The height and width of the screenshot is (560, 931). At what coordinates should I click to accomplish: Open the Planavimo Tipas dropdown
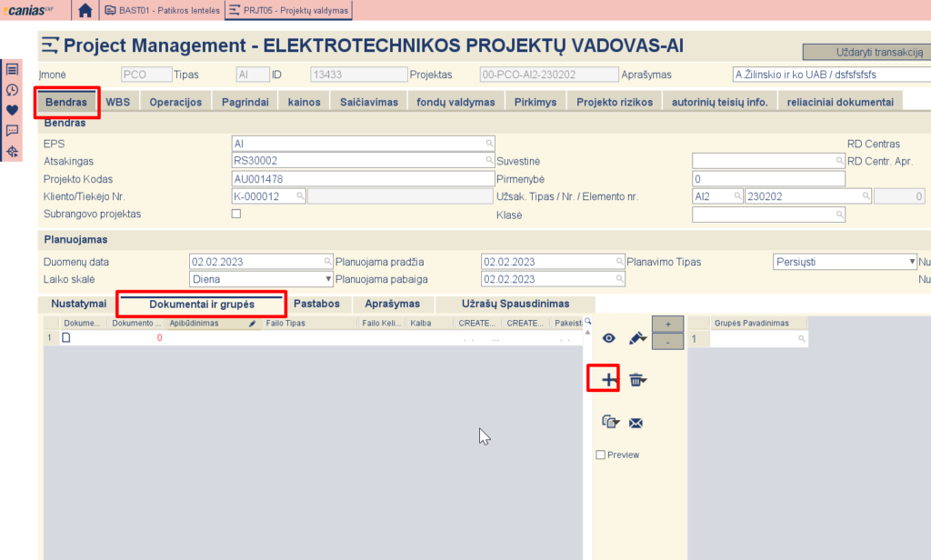[845, 262]
